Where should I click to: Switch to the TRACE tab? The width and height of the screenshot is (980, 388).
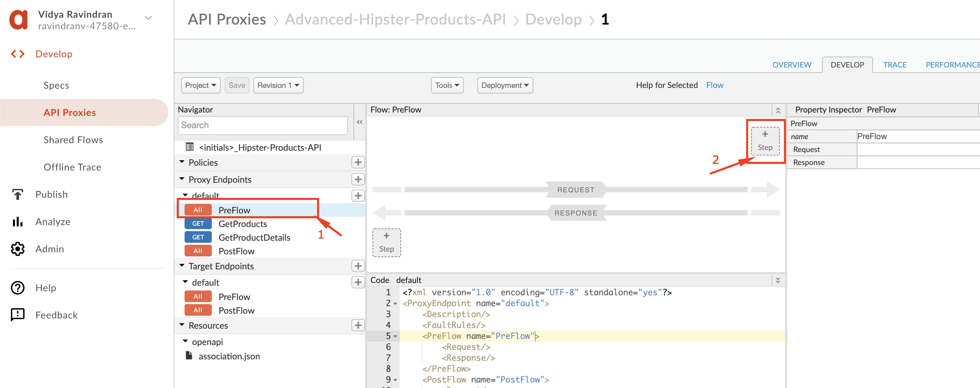(x=895, y=65)
